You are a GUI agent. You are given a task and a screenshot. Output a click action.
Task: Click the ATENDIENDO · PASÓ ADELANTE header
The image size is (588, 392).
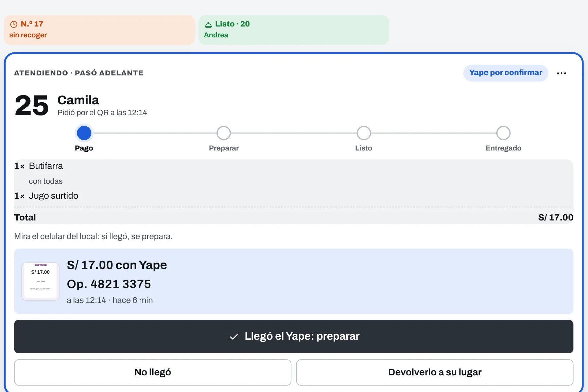[x=79, y=73]
